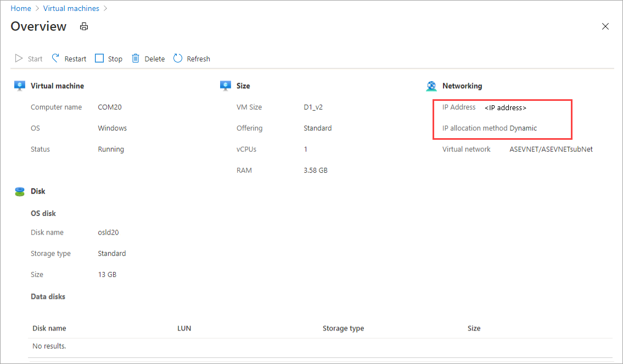Select the Stop icon to stop the VM

coord(100,58)
